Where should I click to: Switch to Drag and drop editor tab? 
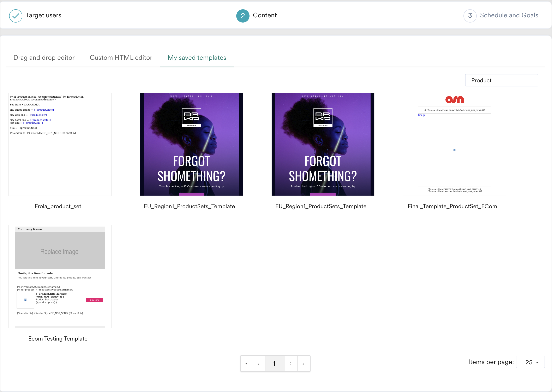click(x=44, y=57)
